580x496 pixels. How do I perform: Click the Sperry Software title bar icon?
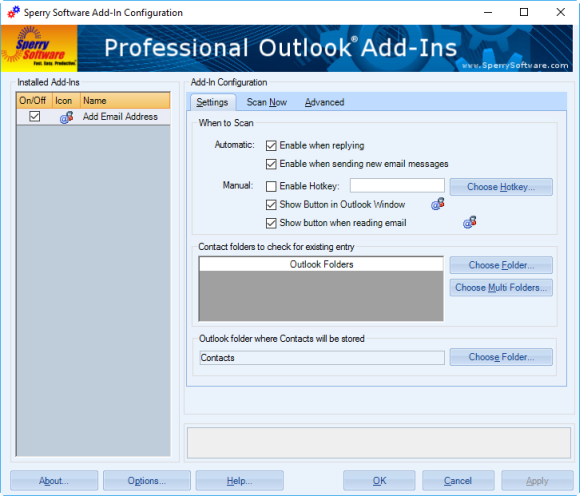(x=14, y=12)
